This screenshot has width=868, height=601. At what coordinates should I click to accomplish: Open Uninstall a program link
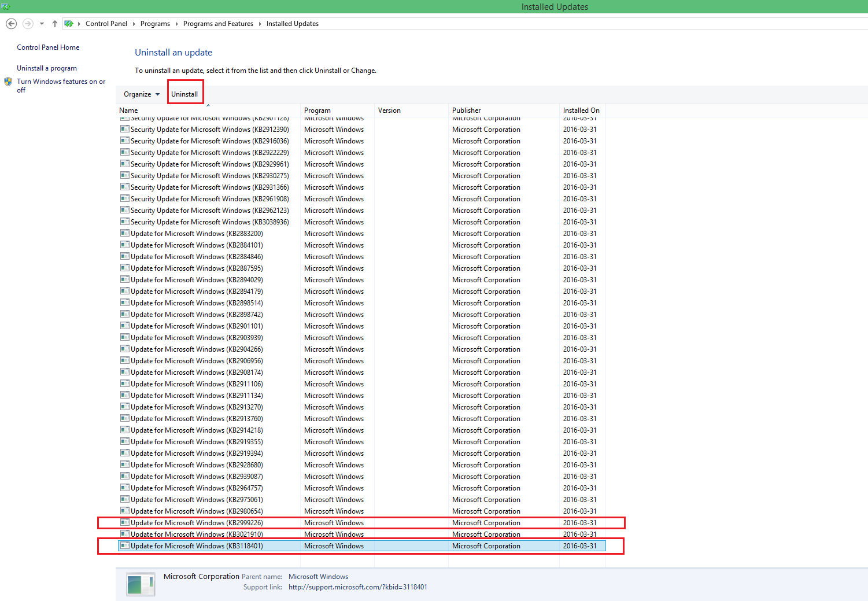click(47, 68)
